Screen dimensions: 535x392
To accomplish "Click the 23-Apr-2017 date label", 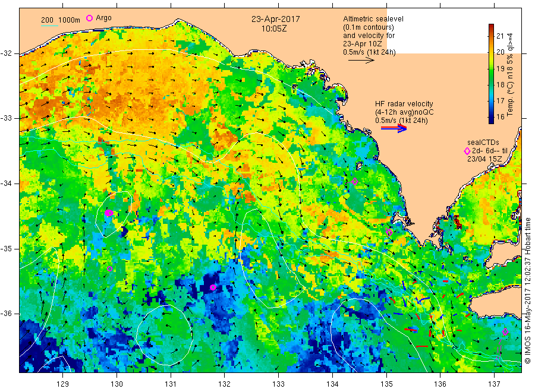I will 276,19.
